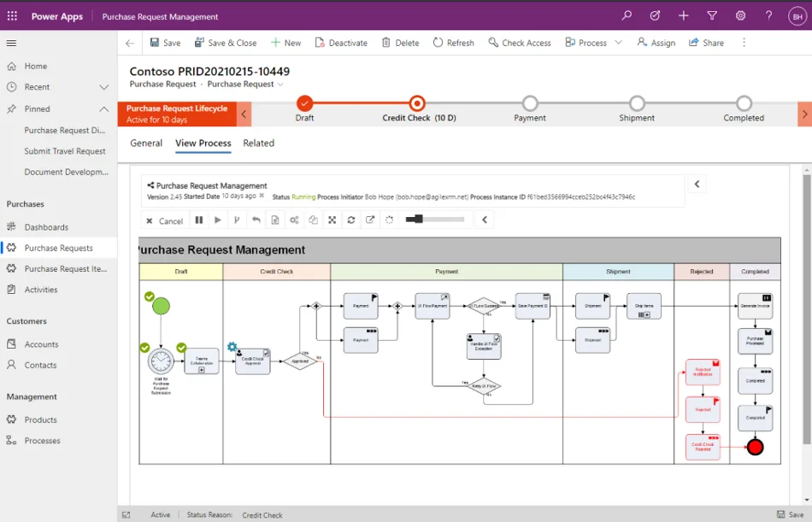Switch to the Related tab
This screenshot has width=812, height=522.
259,143
